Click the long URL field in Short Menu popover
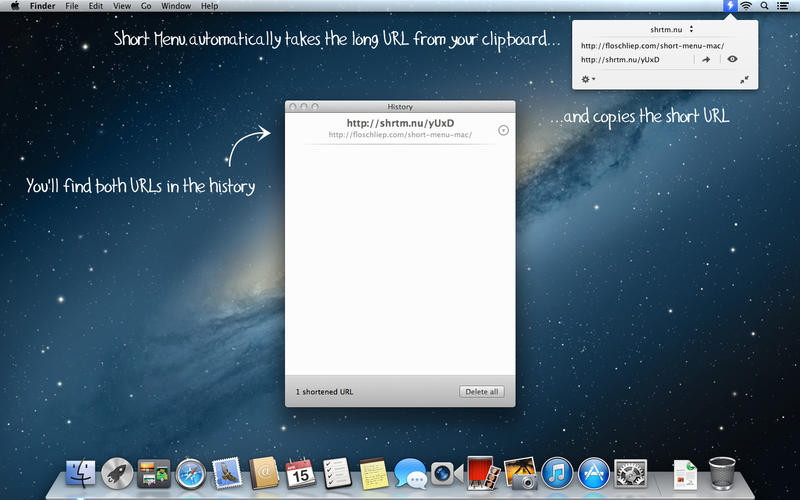 coord(653,45)
